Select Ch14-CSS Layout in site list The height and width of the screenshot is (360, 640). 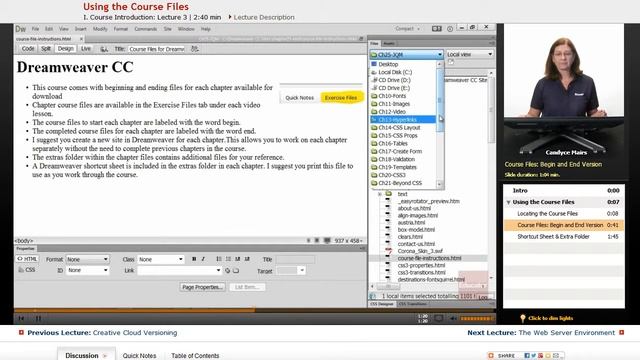399,127
